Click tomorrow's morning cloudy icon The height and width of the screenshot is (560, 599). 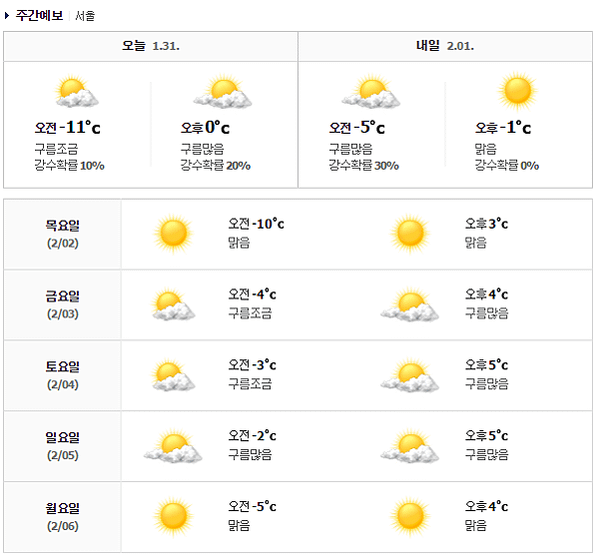[x=371, y=92]
